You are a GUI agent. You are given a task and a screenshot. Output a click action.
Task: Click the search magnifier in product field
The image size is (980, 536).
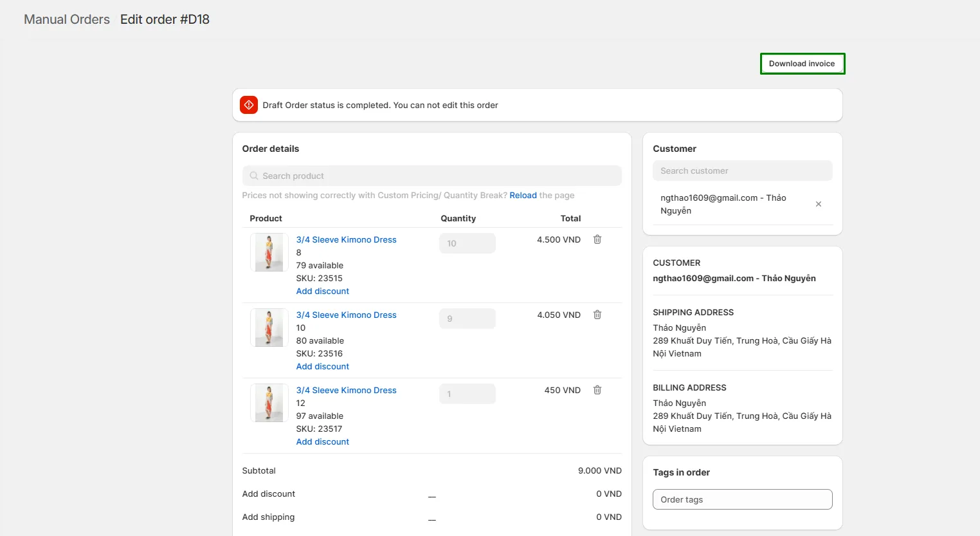(254, 176)
